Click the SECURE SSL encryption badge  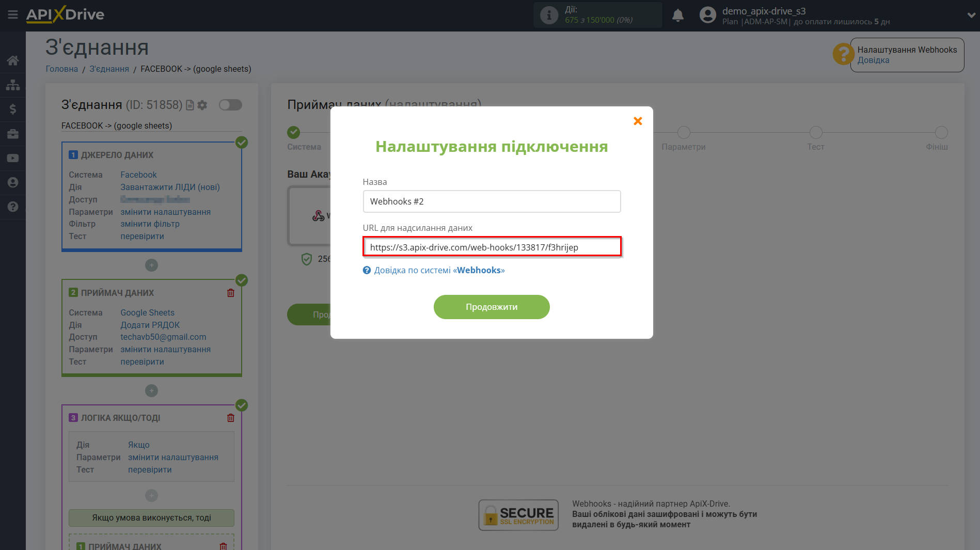(518, 514)
